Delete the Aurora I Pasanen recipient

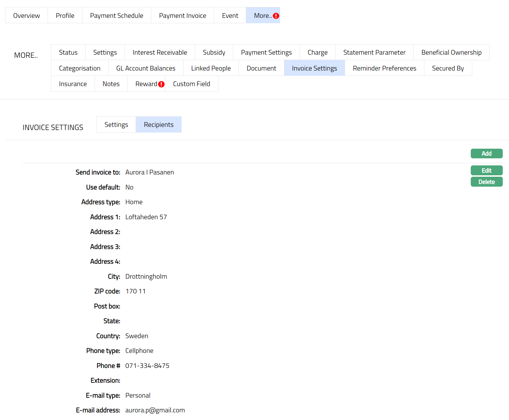tap(486, 182)
